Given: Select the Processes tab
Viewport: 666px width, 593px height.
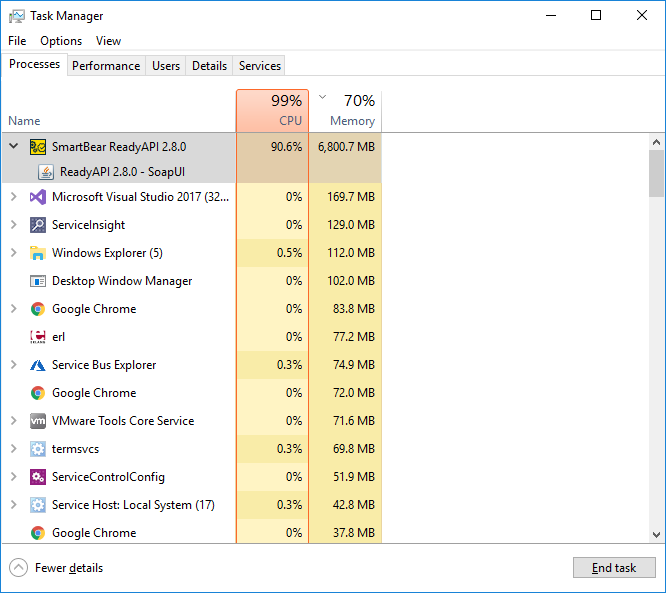Looking at the screenshot, I should 34,64.
